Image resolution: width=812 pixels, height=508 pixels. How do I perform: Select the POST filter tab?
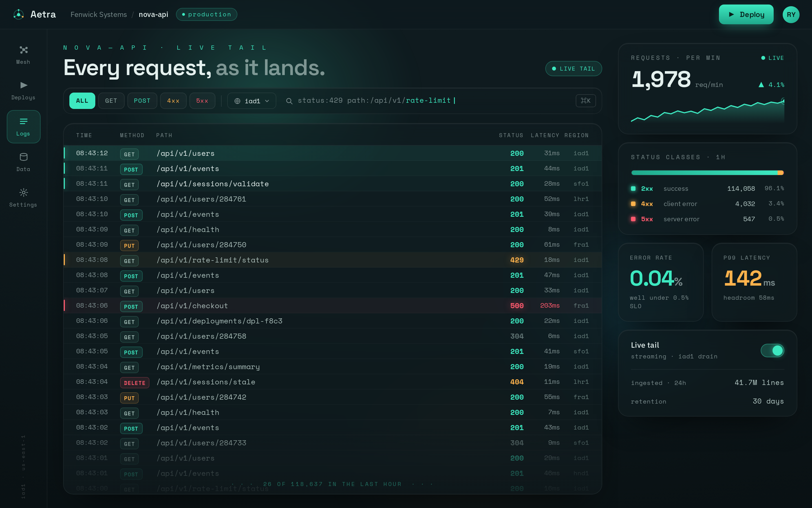(x=142, y=101)
